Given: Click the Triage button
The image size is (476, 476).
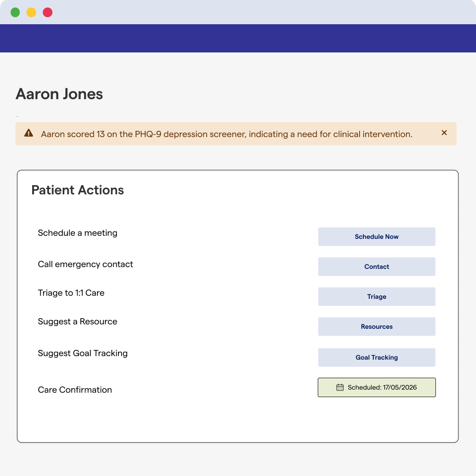Looking at the screenshot, I should coord(376,297).
